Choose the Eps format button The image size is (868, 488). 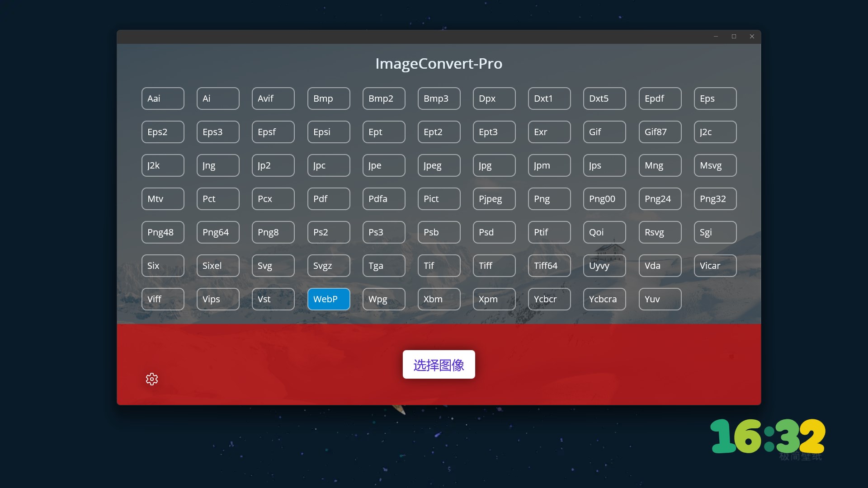click(x=715, y=99)
